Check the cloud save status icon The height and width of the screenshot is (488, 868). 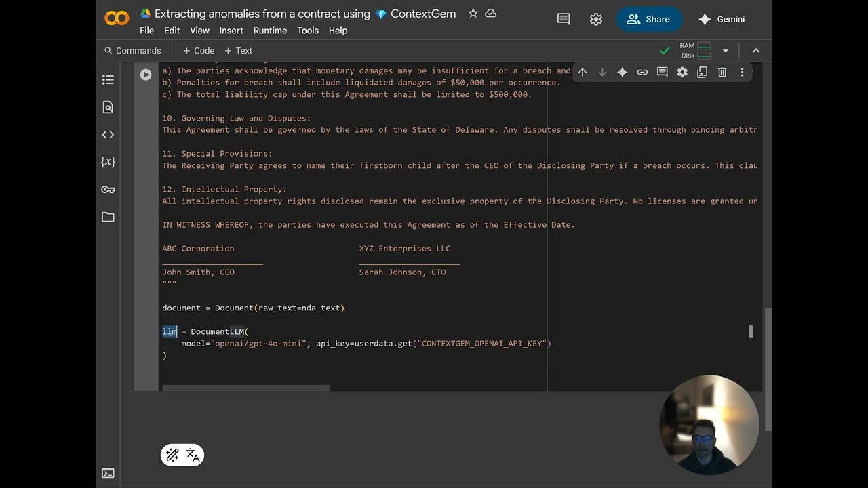click(491, 14)
